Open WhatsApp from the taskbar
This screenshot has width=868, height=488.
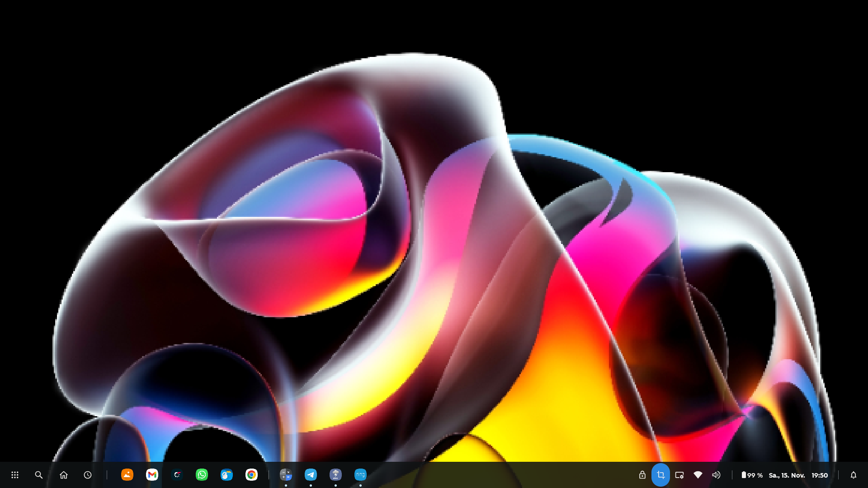tap(202, 474)
